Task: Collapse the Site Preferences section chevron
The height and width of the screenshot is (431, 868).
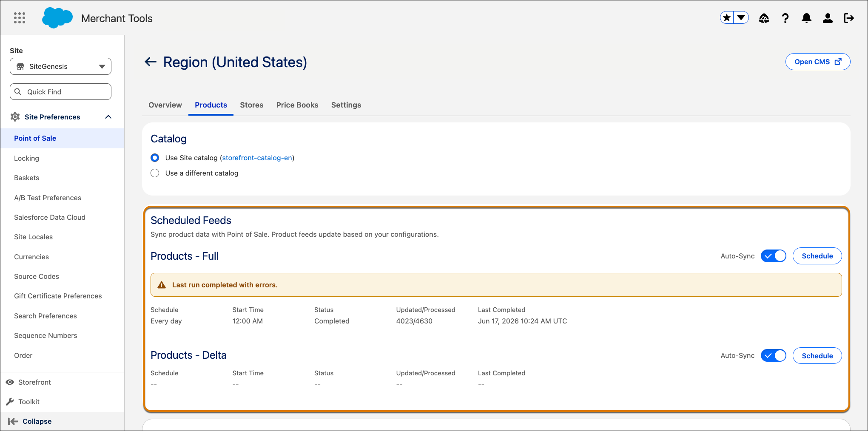Action: pyautogui.click(x=108, y=117)
